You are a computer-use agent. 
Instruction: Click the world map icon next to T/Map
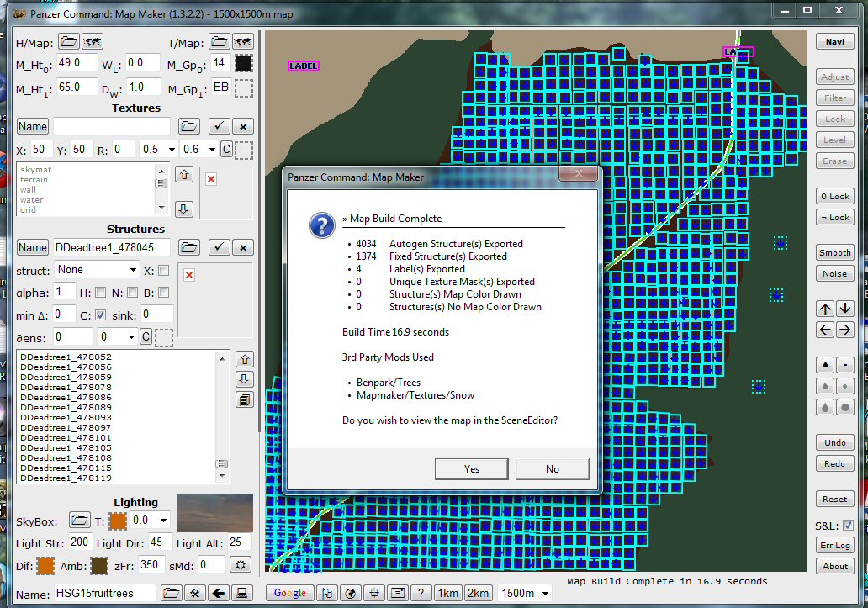(x=243, y=41)
